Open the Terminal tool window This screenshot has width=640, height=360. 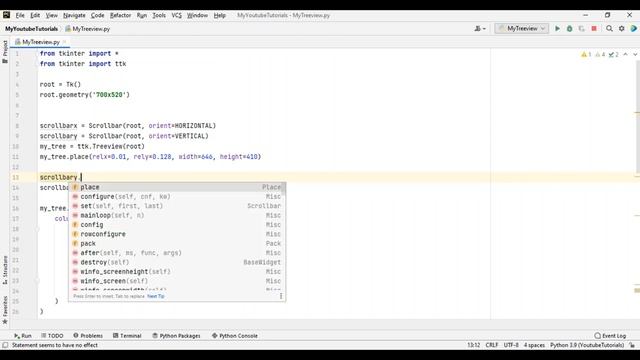pos(127,336)
